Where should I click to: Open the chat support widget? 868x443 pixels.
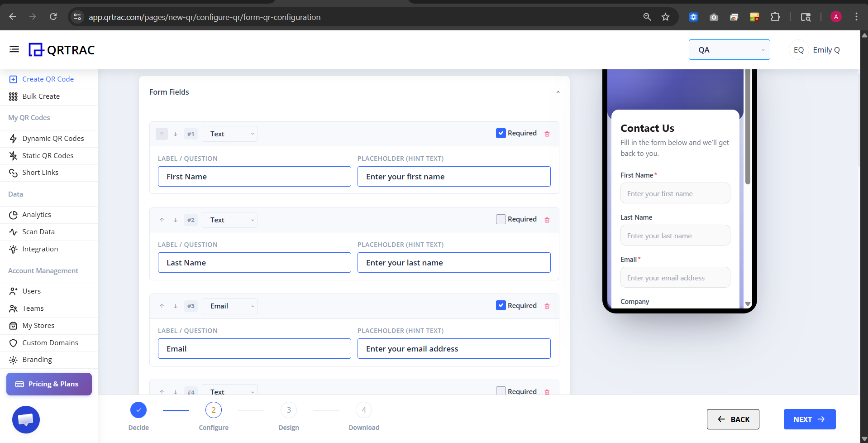point(26,419)
